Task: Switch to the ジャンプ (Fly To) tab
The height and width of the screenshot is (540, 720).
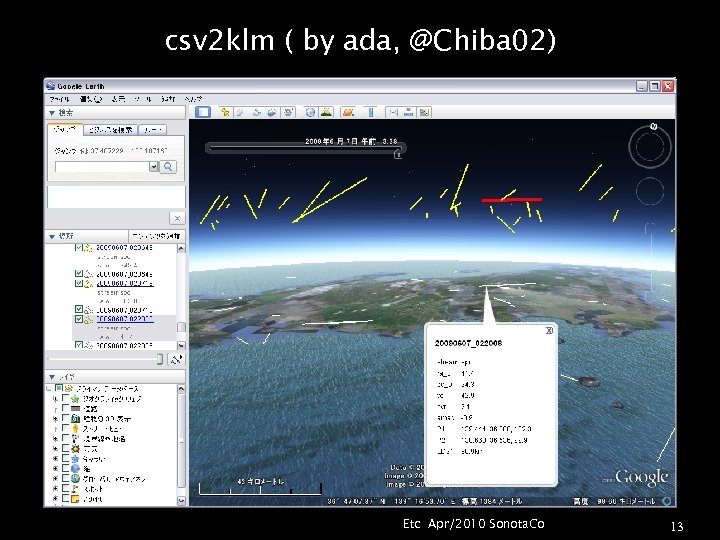Action: click(65, 129)
